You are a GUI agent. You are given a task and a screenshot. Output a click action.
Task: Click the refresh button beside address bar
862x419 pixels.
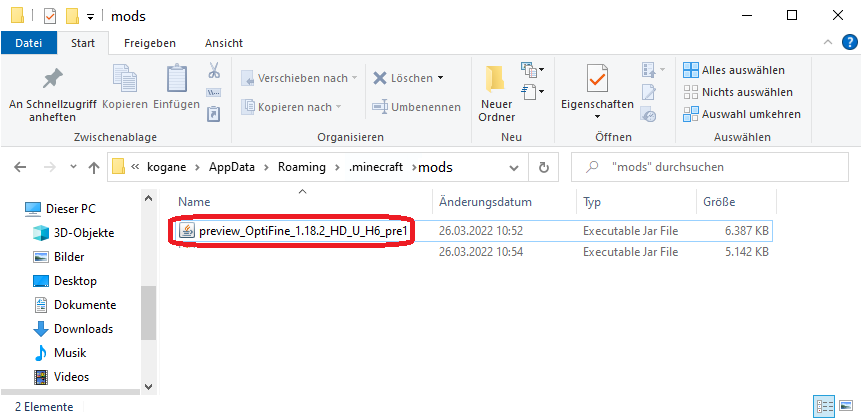(544, 167)
